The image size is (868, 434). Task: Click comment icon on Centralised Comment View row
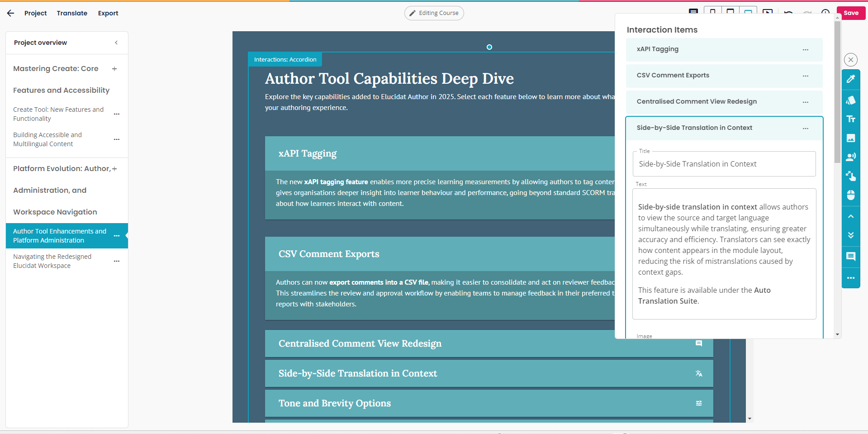click(699, 343)
